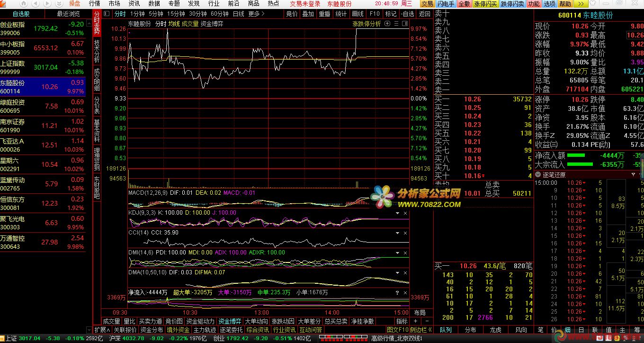Screen dimensions: 644x343
Task: Open help question mark on 净流入 panel
Action: (397, 293)
